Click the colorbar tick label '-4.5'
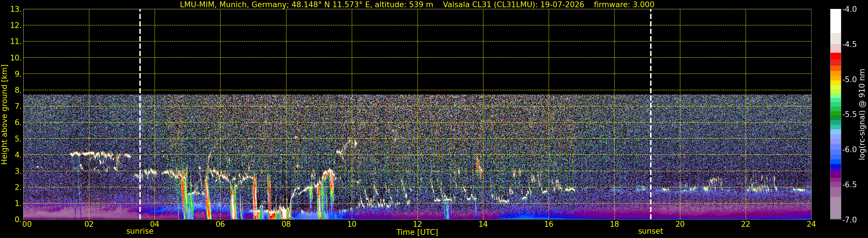Viewport: 868px width, 238px height. pos(849,44)
